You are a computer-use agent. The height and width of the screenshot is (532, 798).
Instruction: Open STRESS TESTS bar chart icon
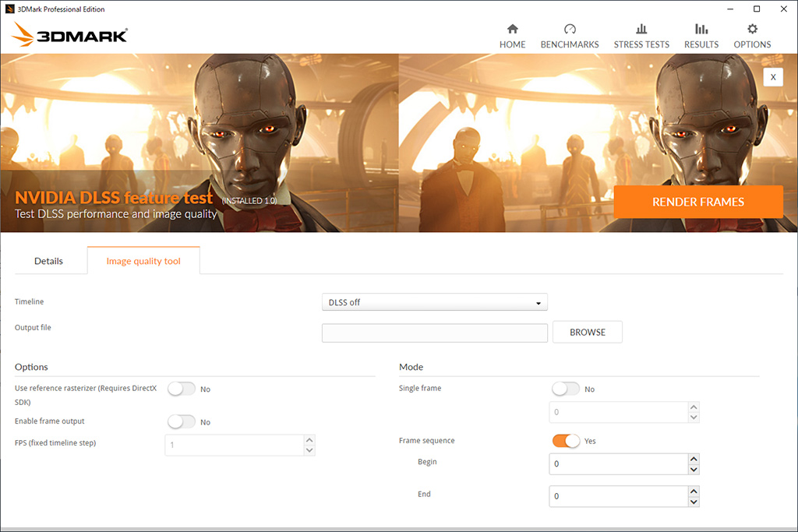[x=641, y=29]
